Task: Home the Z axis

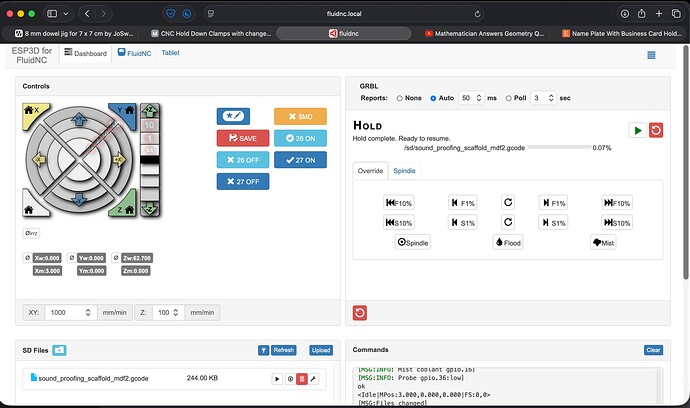Action: coord(125,208)
